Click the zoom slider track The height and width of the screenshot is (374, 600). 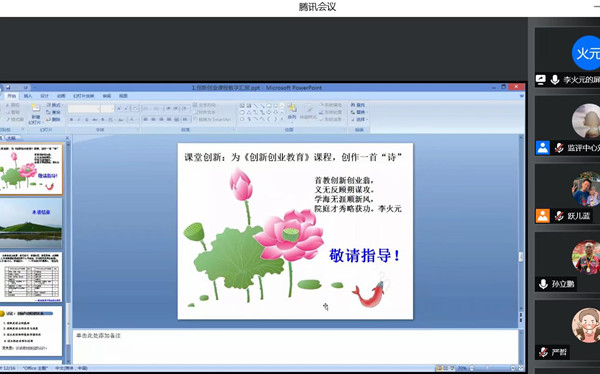[492, 368]
